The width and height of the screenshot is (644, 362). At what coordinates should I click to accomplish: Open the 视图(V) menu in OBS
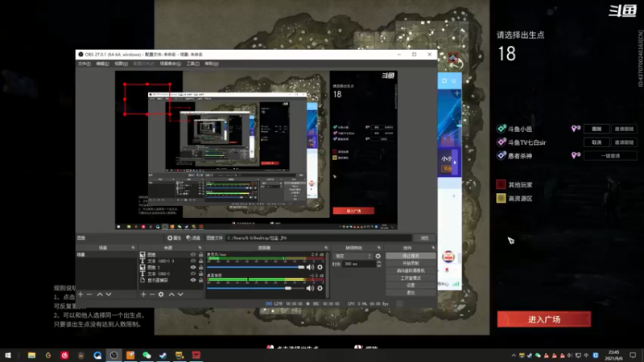122,64
